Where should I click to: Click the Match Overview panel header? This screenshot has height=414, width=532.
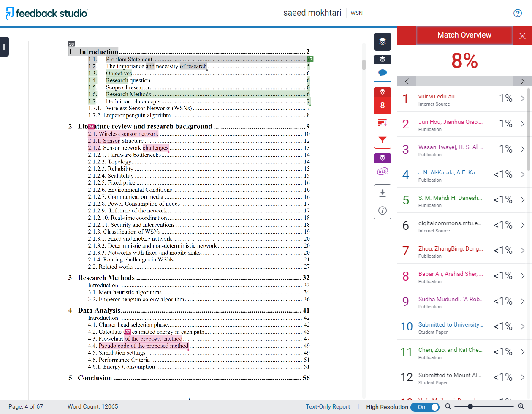[x=464, y=35]
